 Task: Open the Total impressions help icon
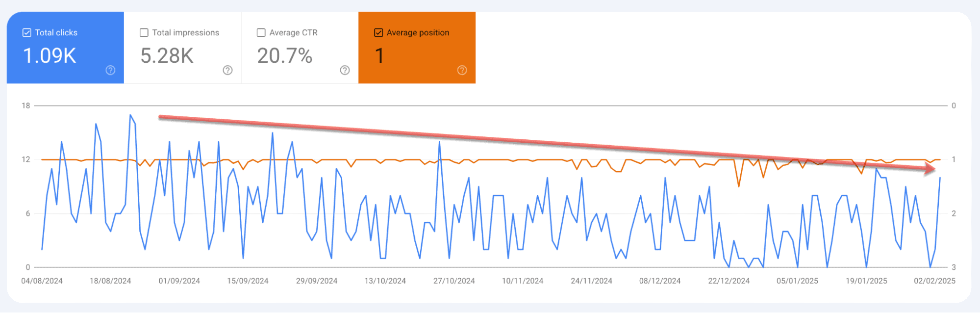[227, 70]
